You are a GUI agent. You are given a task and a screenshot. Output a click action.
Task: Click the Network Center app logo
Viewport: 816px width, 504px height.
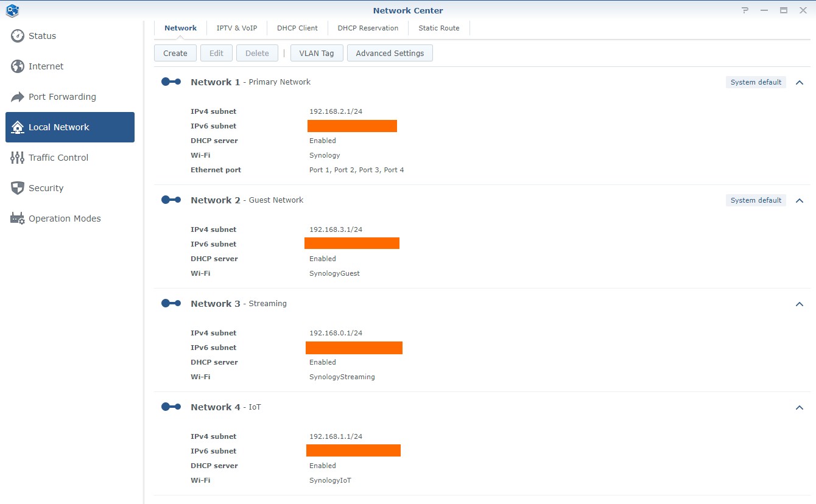[12, 10]
